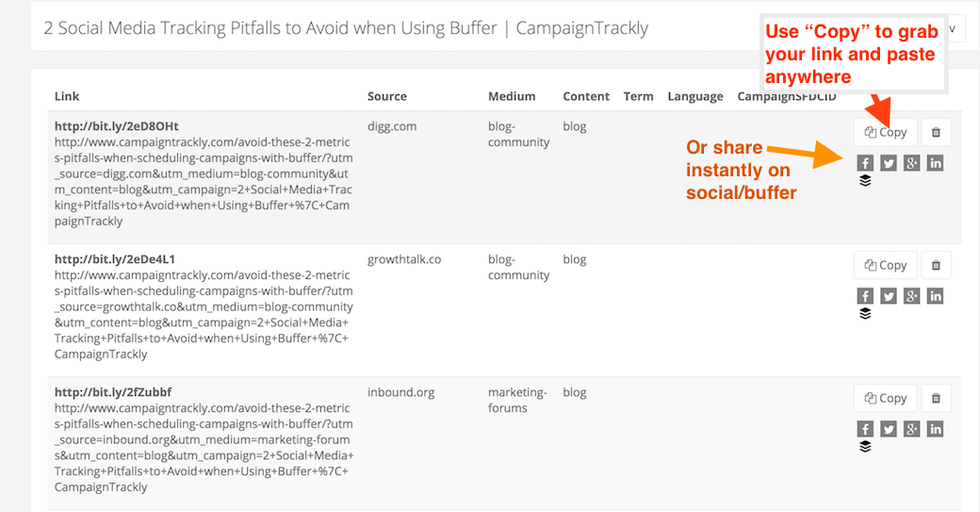This screenshot has width=980, height=512.
Task: Delete the inbound.org link row
Action: [x=936, y=398]
